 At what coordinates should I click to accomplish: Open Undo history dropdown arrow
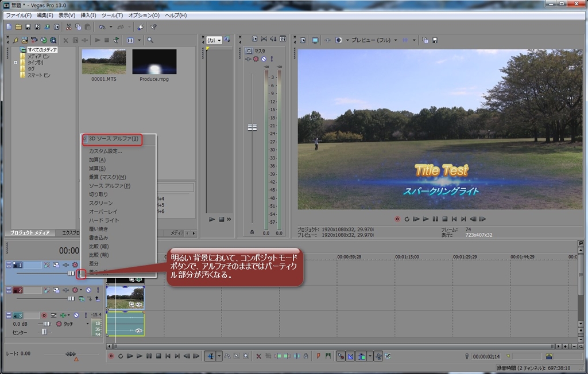click(111, 27)
